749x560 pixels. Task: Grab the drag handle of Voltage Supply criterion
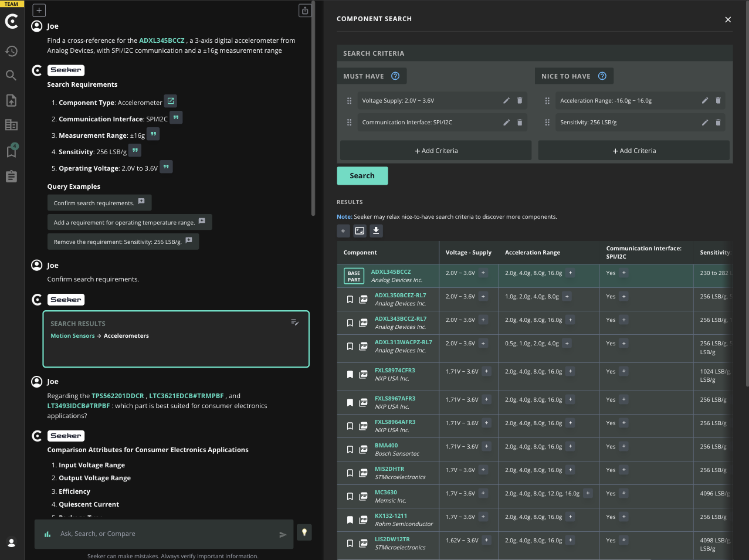(x=349, y=100)
